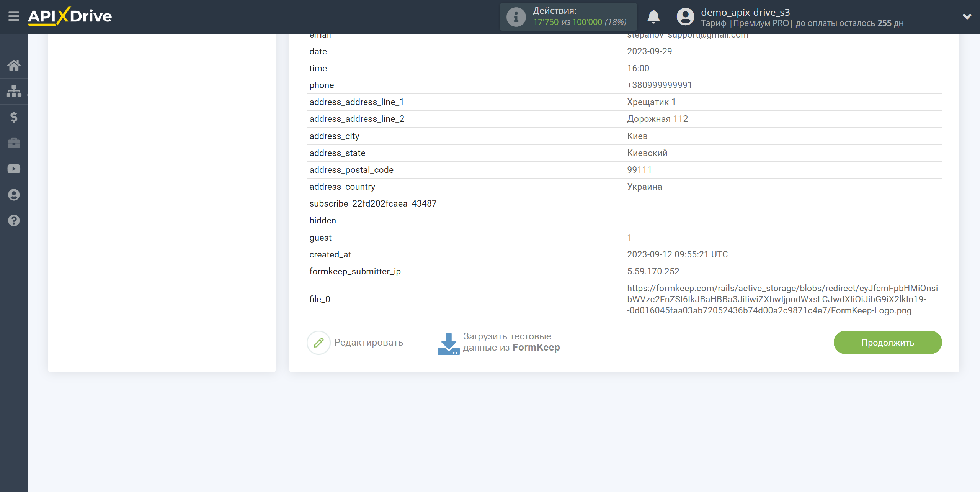This screenshot has width=980, height=492.
Task: Click address_city value Киев
Action: [x=637, y=136]
